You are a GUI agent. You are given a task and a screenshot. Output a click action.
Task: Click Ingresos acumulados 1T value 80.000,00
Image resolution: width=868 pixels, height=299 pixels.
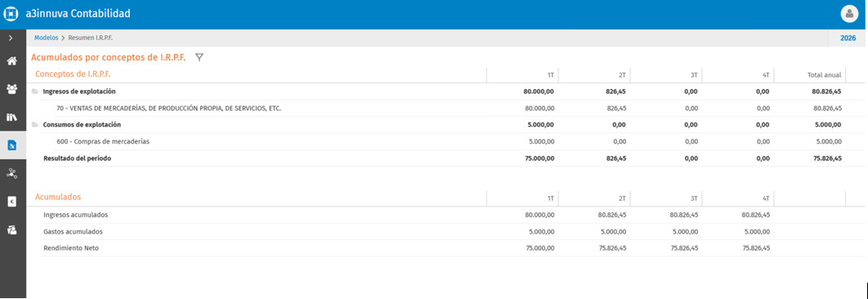pos(539,215)
